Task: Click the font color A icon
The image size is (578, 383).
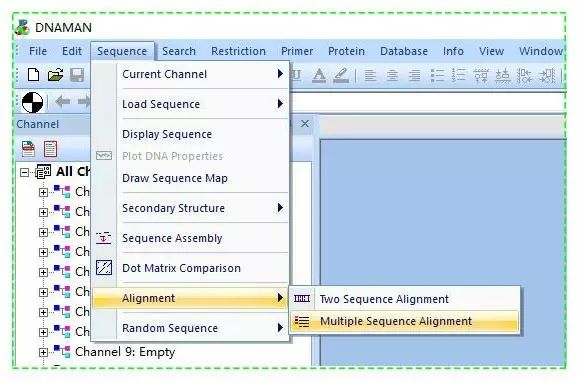Action: 319,76
